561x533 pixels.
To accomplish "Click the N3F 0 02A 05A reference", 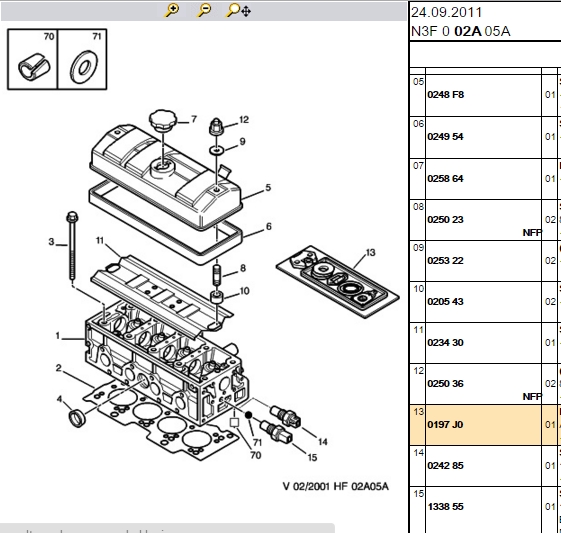I will point(461,31).
